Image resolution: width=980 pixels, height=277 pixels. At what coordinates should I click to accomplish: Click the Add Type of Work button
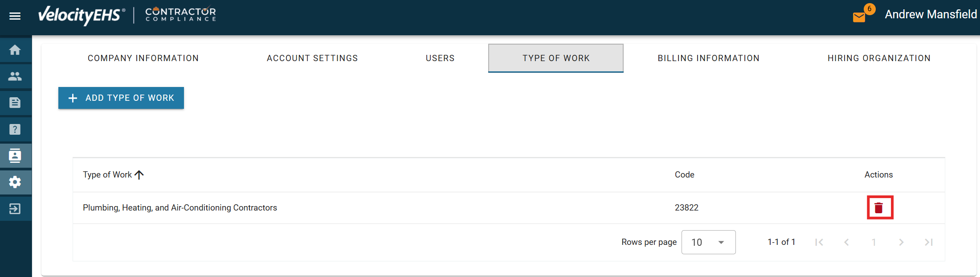click(121, 98)
